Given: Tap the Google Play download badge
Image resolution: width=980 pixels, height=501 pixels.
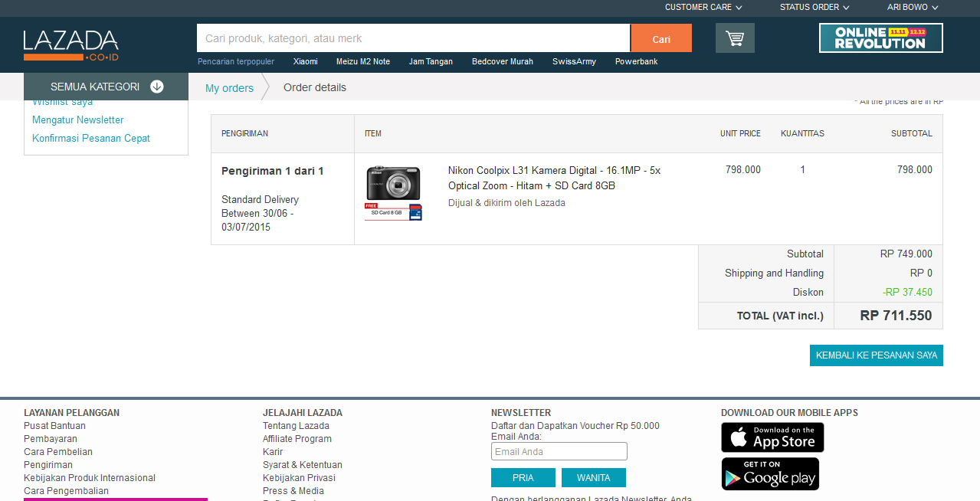Looking at the screenshot, I should (770, 474).
